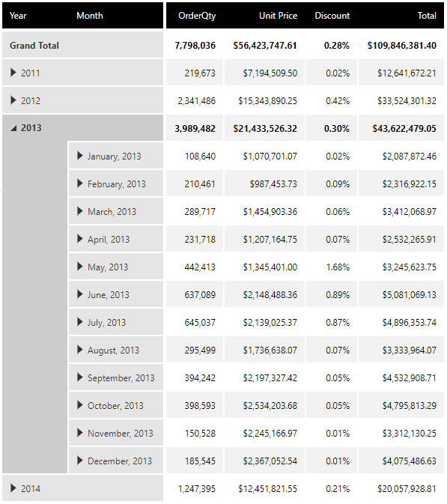This screenshot has width=447, height=504.
Task: Expand the 2012 year row
Action: [13, 100]
